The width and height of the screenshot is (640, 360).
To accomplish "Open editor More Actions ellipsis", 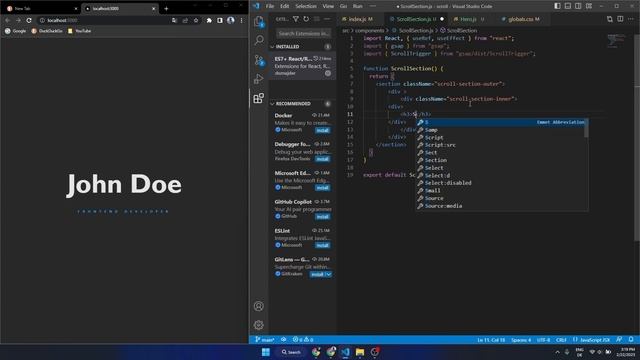I will tap(631, 19).
